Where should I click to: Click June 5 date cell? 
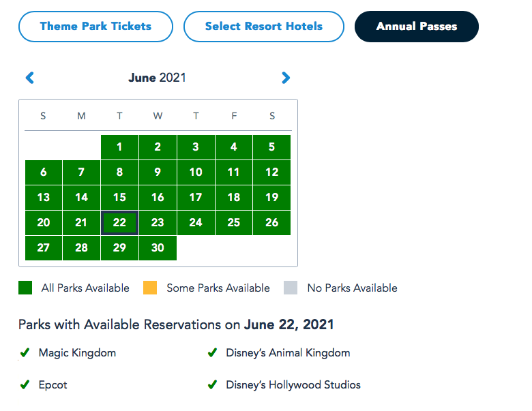[271, 147]
